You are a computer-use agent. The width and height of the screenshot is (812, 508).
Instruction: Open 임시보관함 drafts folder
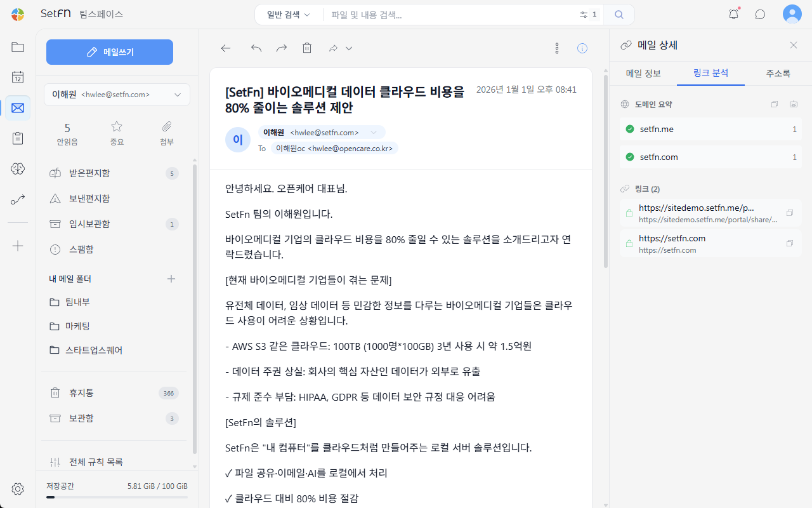coord(114,224)
